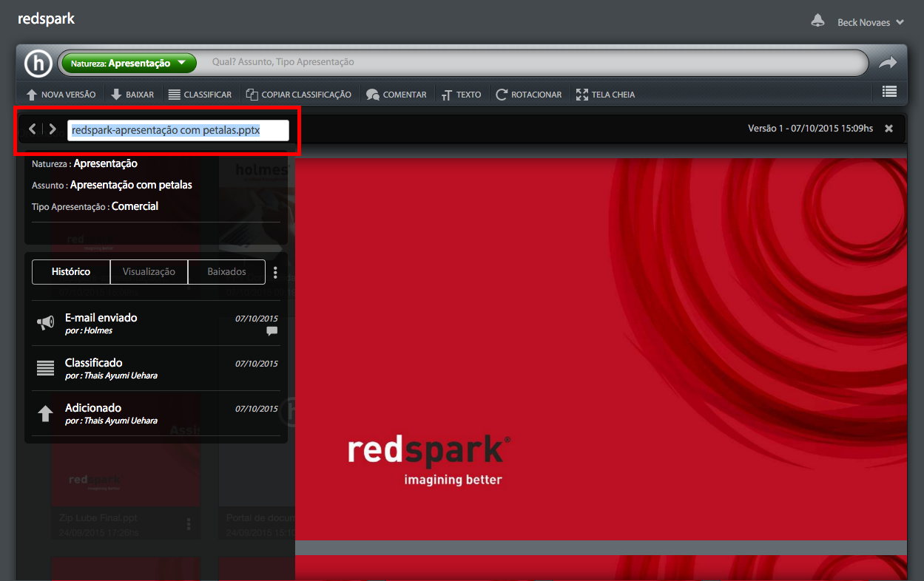
Task: Expand the Natureza: Apresentação filter dropdown
Action: click(129, 64)
